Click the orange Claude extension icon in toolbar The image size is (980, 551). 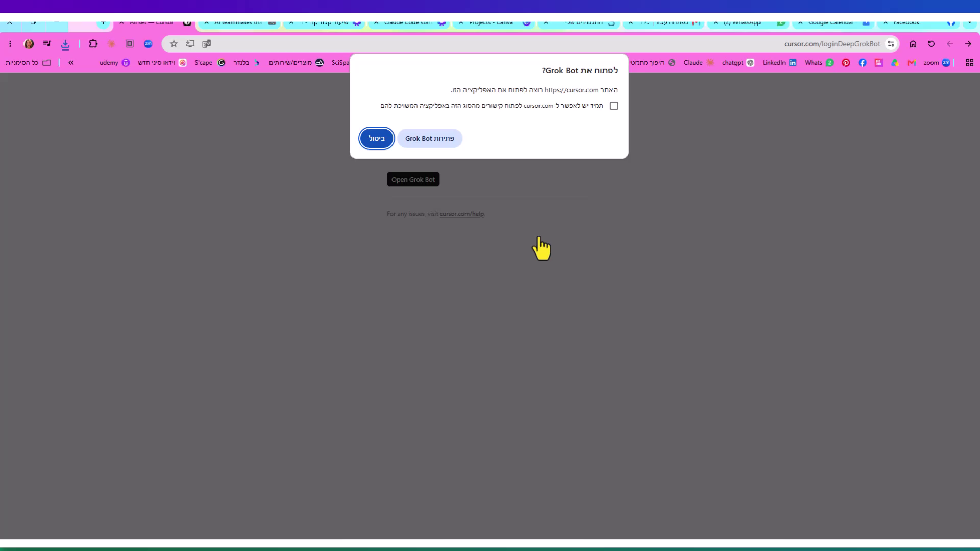tap(111, 44)
